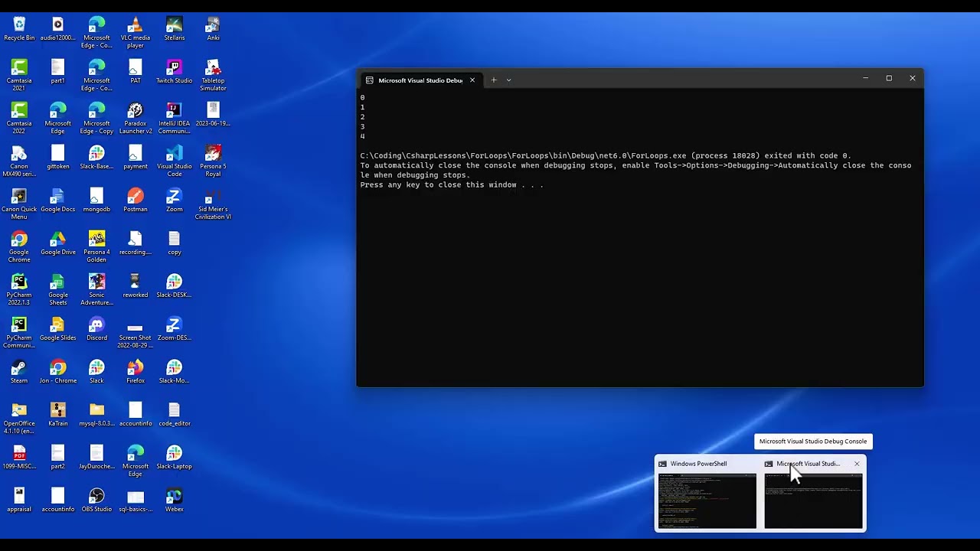Select the Sonic Adventure icon
980x551 pixels.
pyautogui.click(x=96, y=290)
